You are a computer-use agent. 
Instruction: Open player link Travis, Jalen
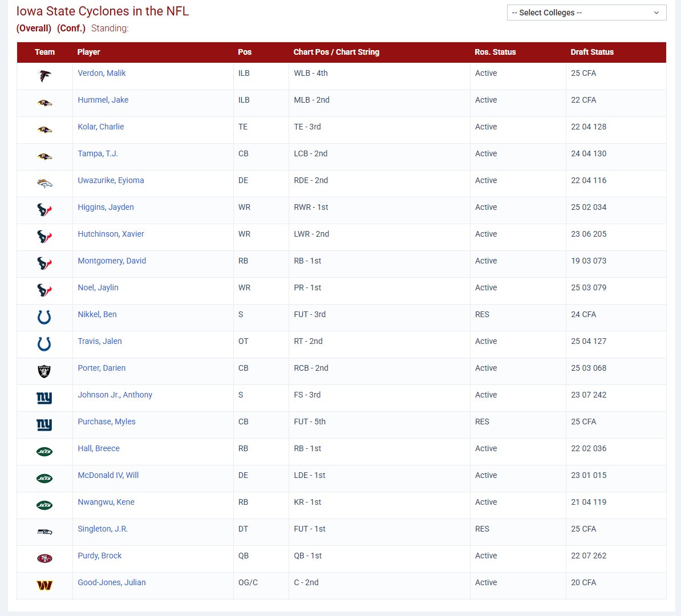(99, 342)
